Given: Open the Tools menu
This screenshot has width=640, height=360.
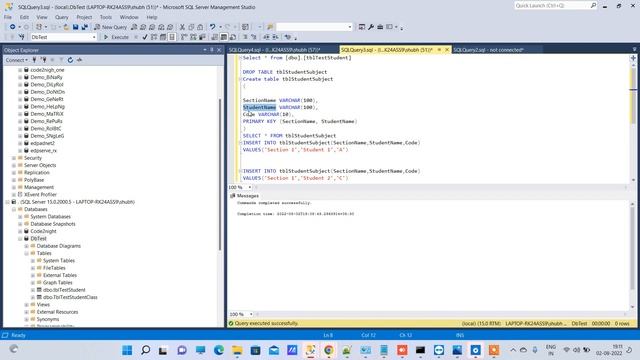Looking at the screenshot, I should pos(106,17).
